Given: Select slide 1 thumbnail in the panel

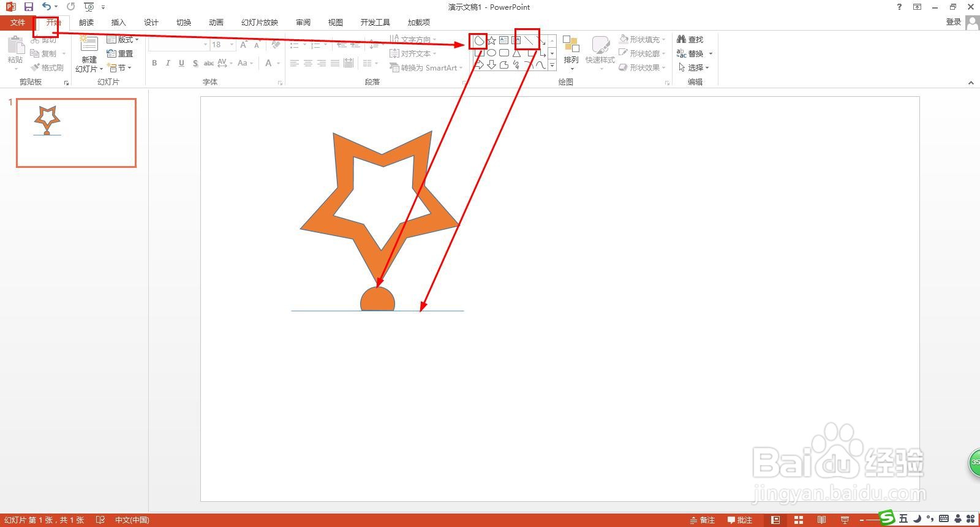Looking at the screenshot, I should point(76,132).
